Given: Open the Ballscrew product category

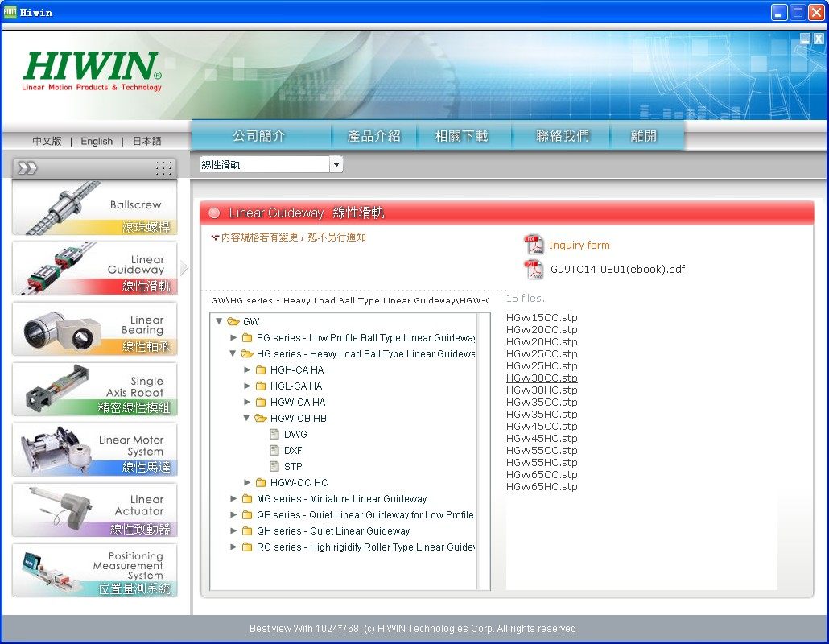Looking at the screenshot, I should pyautogui.click(x=95, y=208).
